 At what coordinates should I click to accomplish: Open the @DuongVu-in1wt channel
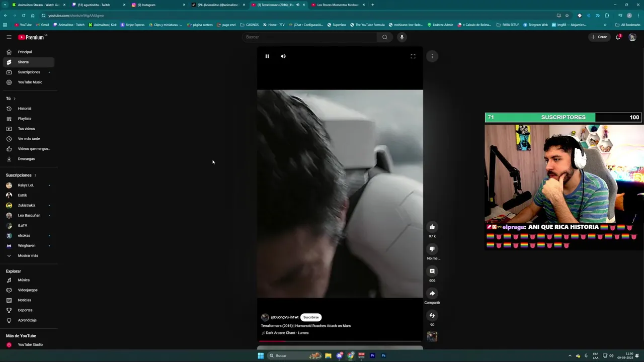284,317
